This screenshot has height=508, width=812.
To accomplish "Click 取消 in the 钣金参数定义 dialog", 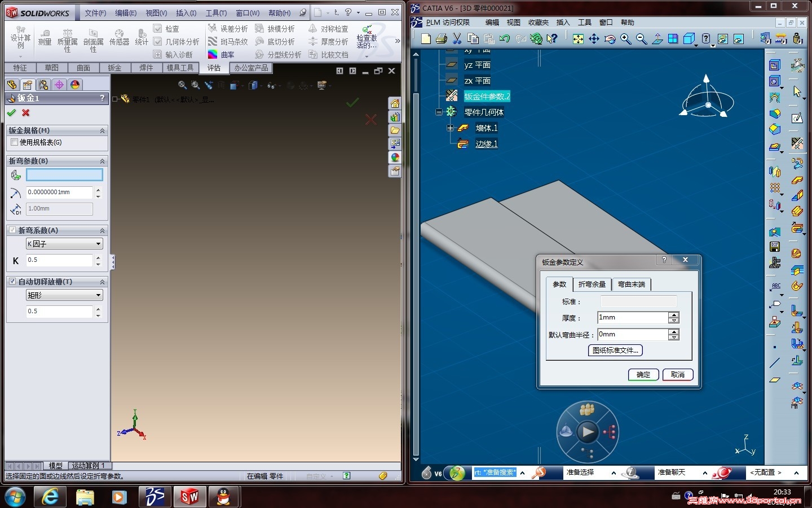I will click(677, 375).
